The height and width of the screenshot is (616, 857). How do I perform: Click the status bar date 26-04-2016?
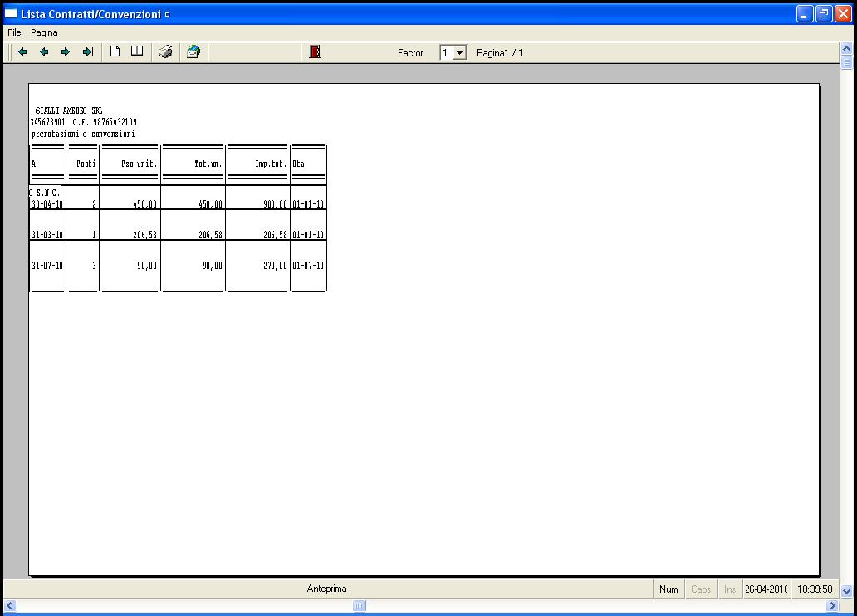tap(766, 589)
